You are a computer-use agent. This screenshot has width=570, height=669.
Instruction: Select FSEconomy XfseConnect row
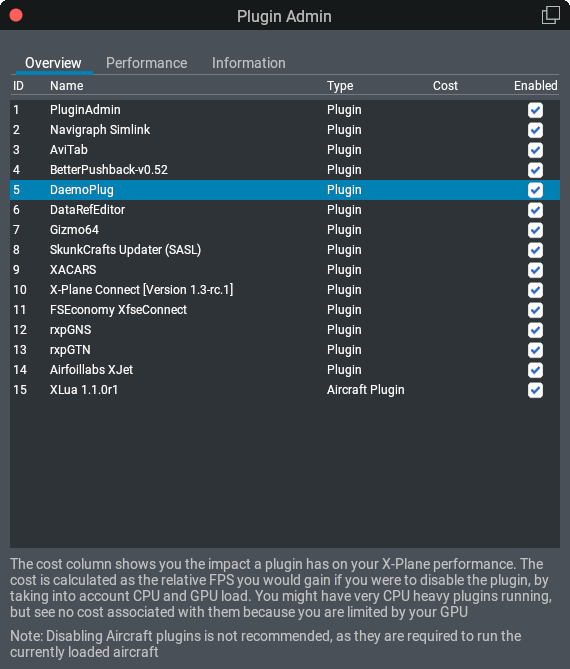[285, 310]
